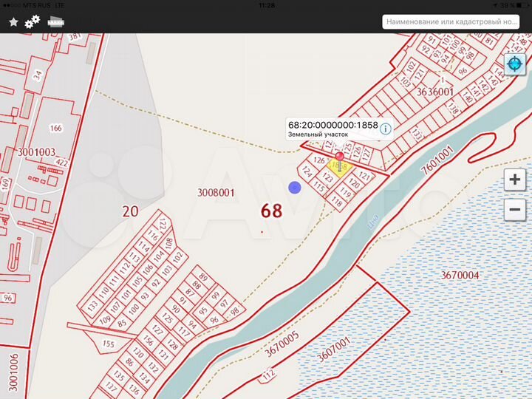Tap cadastral block label 3008001

click(x=216, y=193)
